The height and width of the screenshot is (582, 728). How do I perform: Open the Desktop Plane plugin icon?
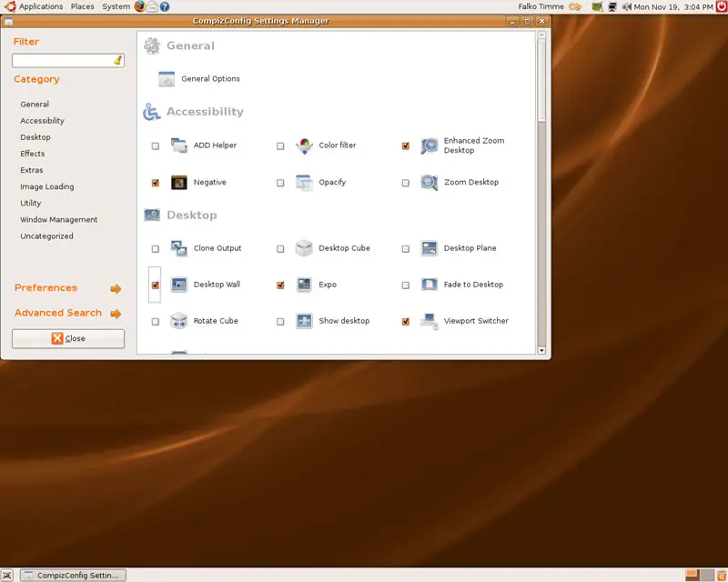[429, 248]
